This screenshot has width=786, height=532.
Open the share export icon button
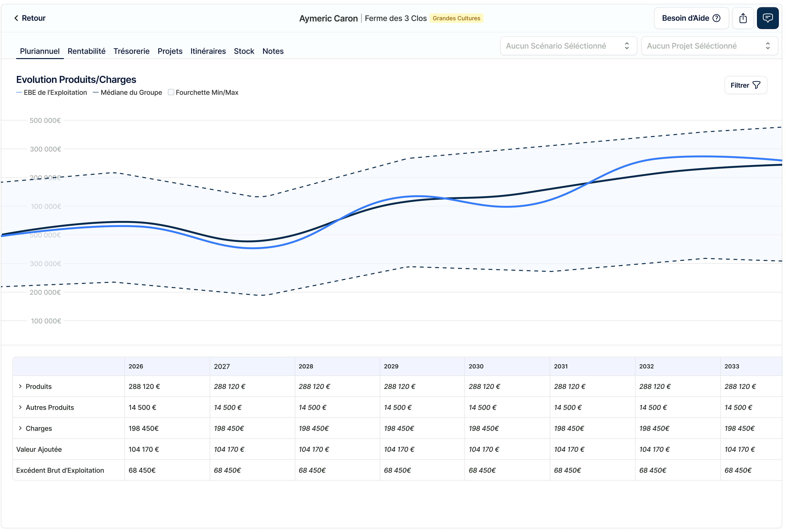pyautogui.click(x=743, y=18)
